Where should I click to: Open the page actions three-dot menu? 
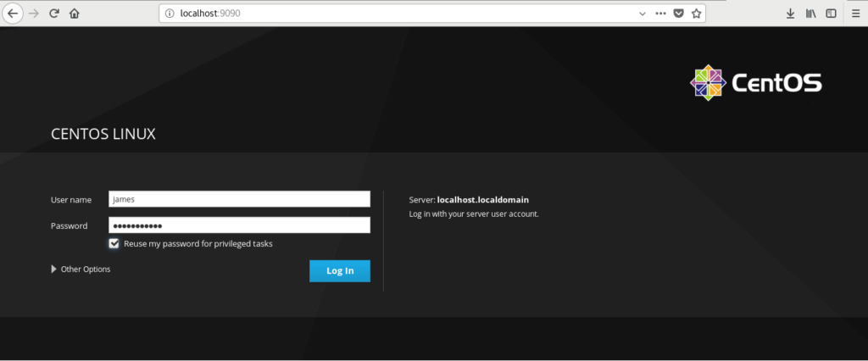660,14
